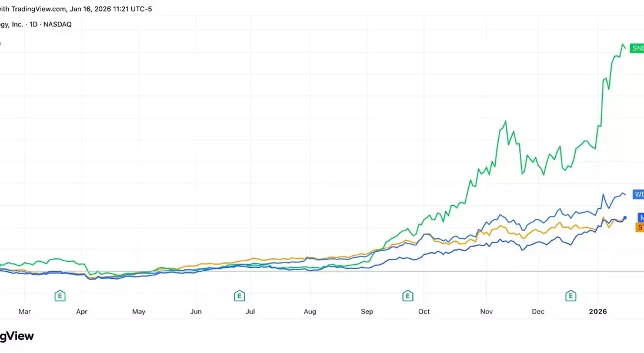Click the 1D interval label

click(x=34, y=25)
